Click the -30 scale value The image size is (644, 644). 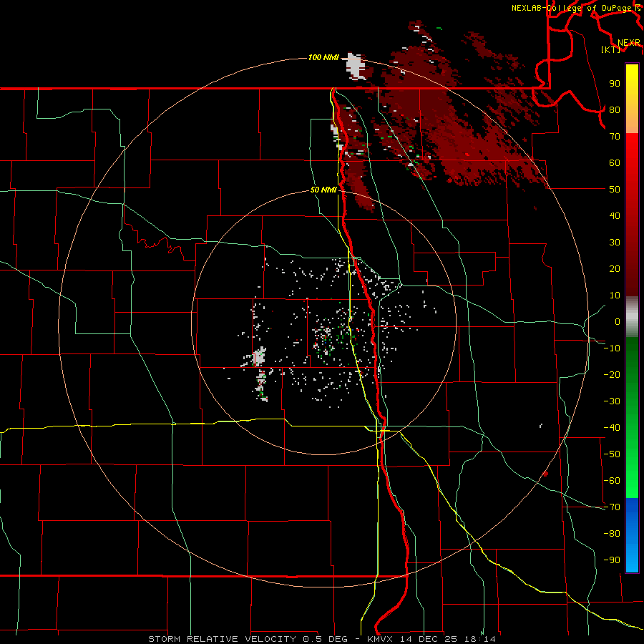612,401
